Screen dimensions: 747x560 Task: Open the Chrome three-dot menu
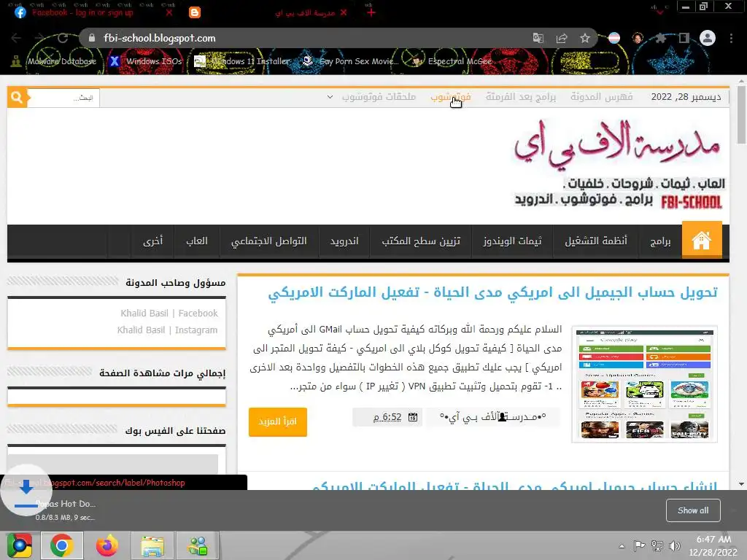731,38
